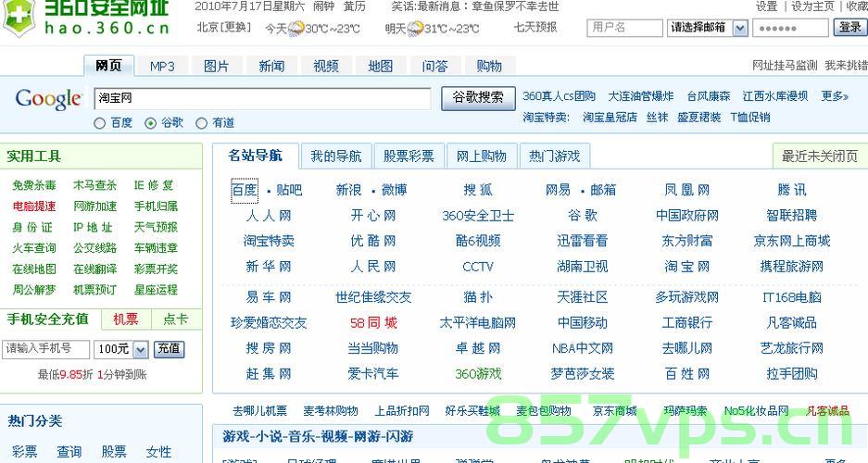This screenshot has width=868, height=463.
Task: Open the 360游戏 link
Action: click(x=478, y=374)
